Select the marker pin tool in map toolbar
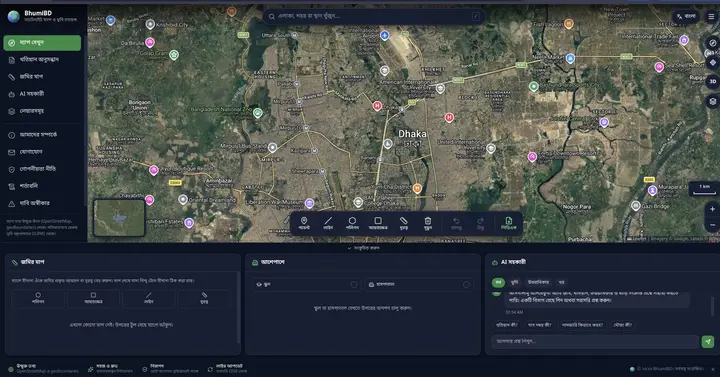 click(304, 223)
